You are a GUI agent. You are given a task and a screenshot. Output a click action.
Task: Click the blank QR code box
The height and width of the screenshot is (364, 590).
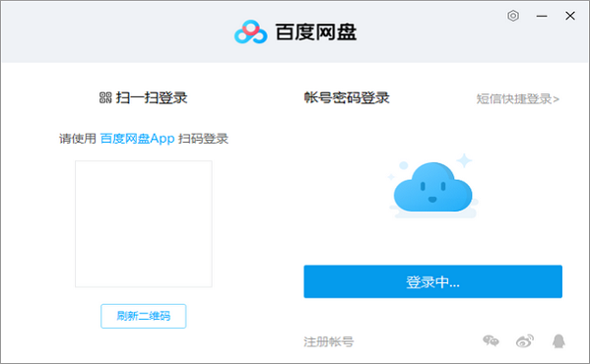point(144,224)
